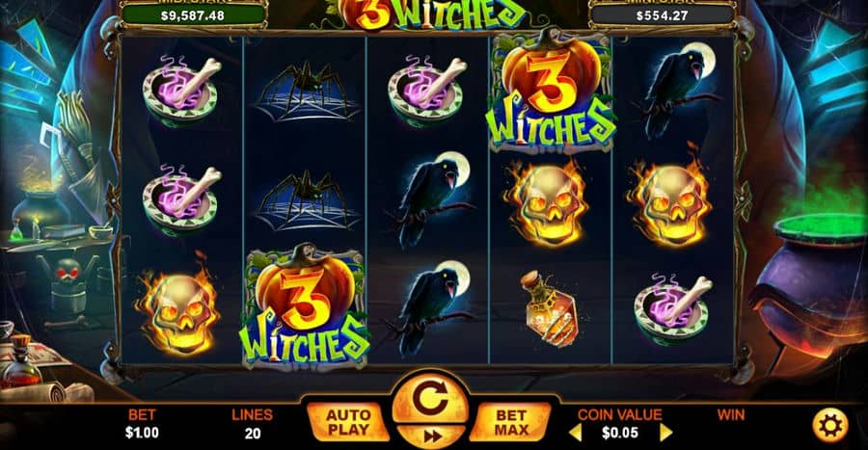Click the $9,587.48 jackpot display
The width and height of the screenshot is (868, 450).
coord(193,15)
